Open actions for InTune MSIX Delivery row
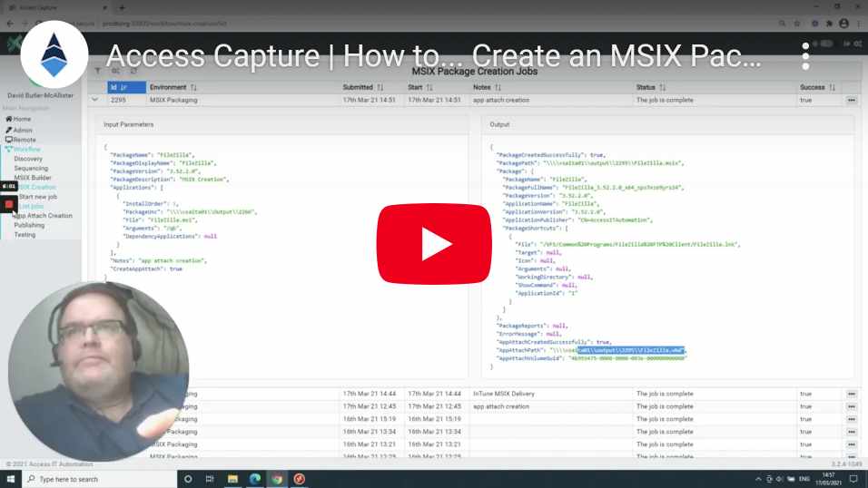 coord(852,394)
